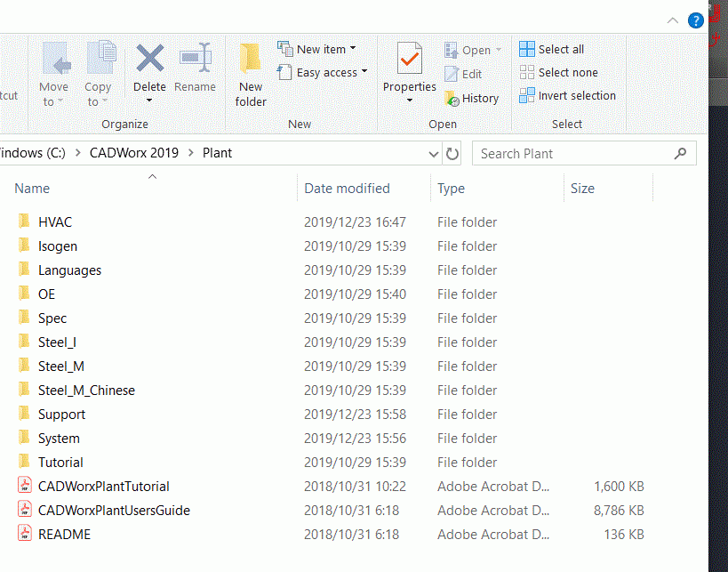Click the 2019/12/23 15:58 date cell
The height and width of the screenshot is (572, 728).
(x=355, y=414)
